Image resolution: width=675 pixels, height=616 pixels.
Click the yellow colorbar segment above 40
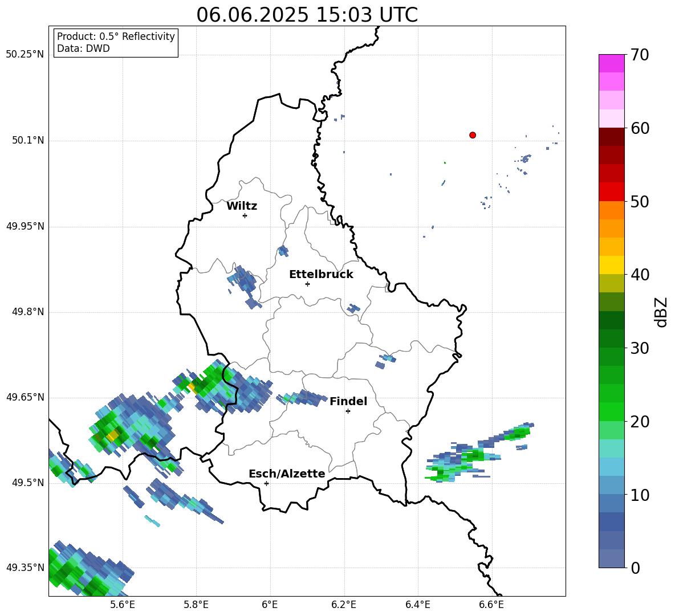pos(611,265)
